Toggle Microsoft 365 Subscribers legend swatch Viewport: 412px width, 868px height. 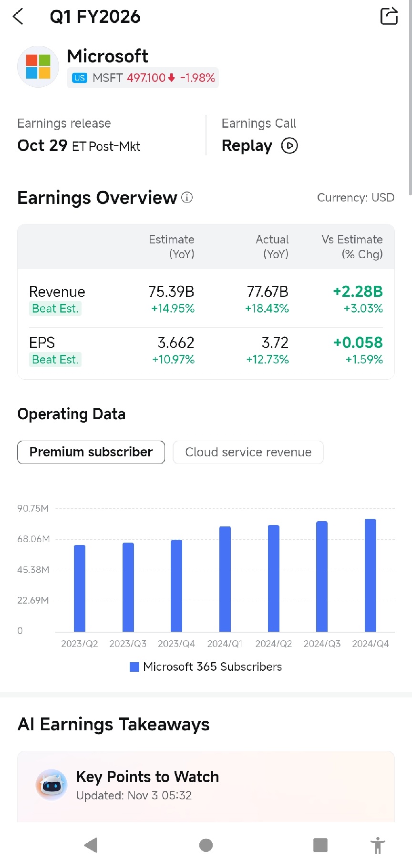pyautogui.click(x=134, y=666)
